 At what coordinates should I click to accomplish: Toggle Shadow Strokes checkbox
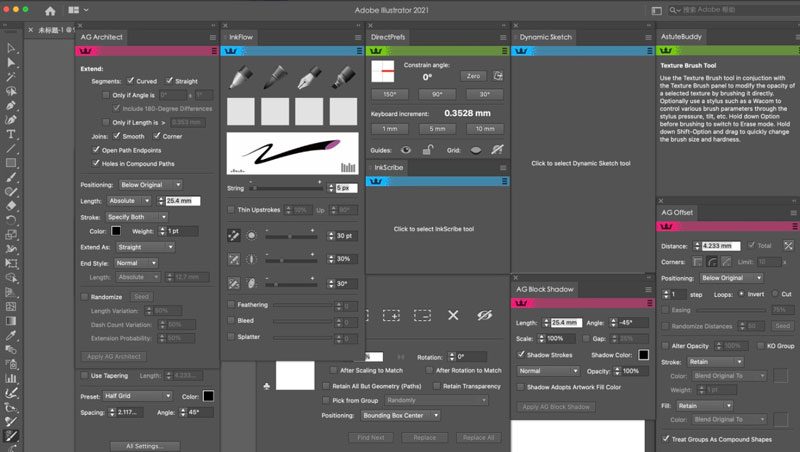click(521, 354)
